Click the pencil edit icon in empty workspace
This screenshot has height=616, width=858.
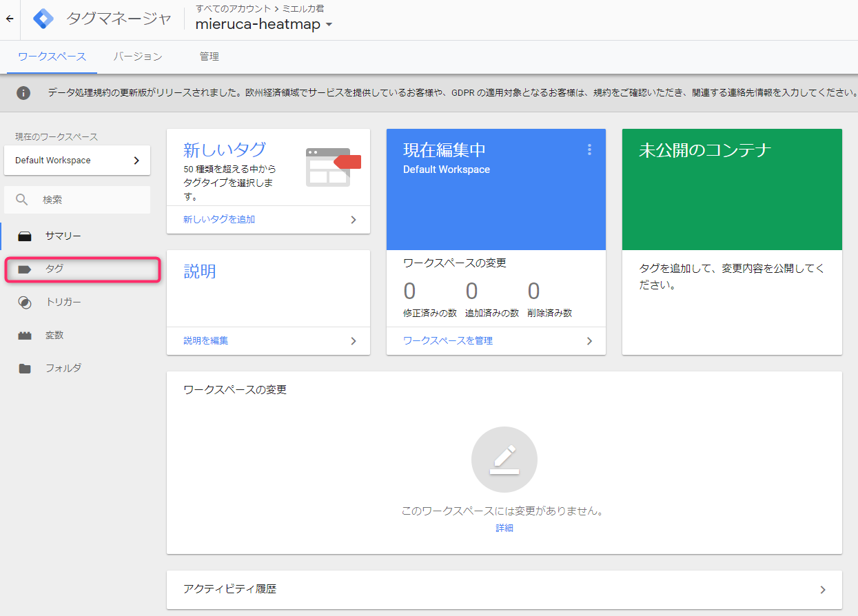click(504, 460)
